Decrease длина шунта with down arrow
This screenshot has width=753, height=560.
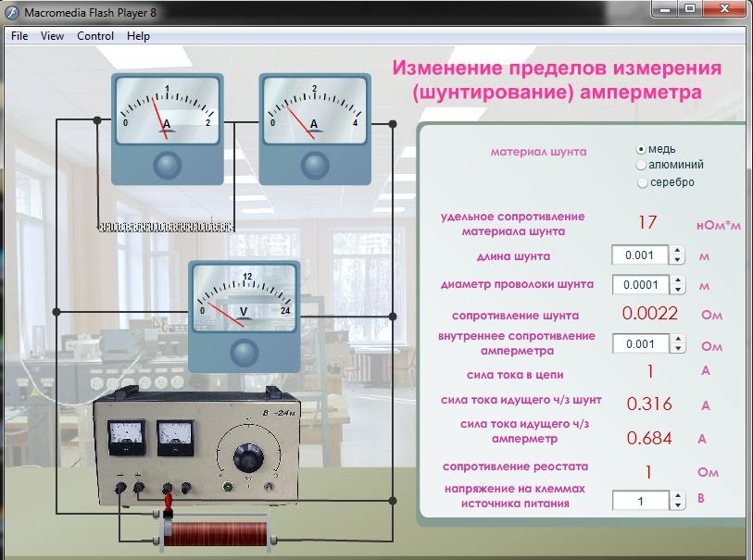[677, 260]
